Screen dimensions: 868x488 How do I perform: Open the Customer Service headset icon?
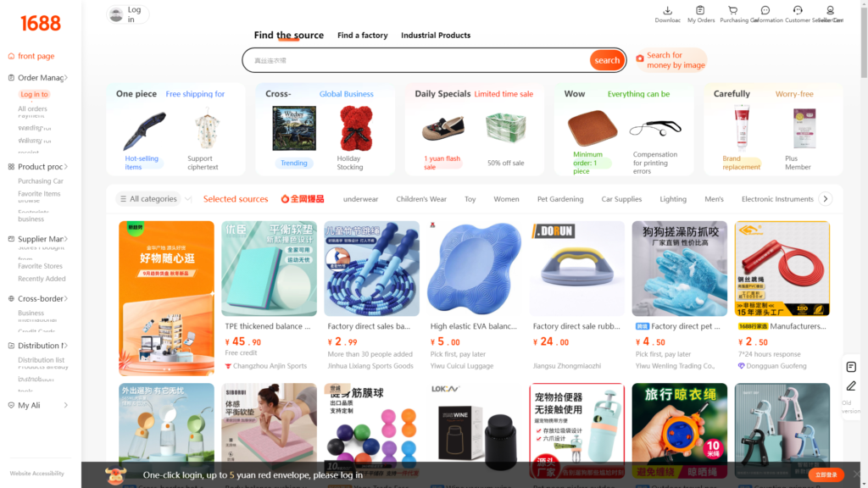click(798, 10)
